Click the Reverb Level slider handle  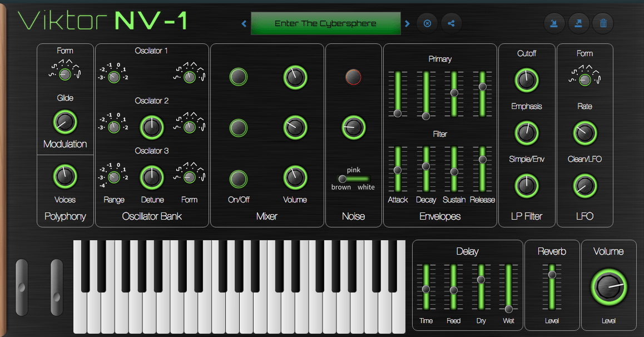[552, 275]
